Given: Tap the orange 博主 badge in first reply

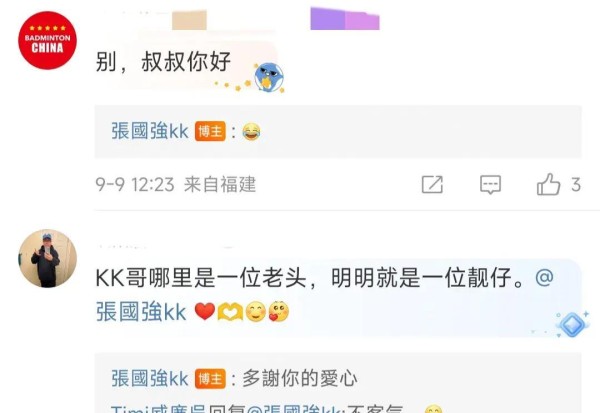Looking at the screenshot, I should (x=210, y=131).
